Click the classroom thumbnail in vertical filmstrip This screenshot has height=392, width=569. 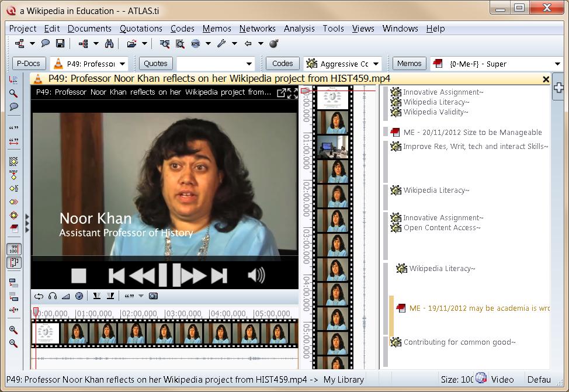pyautogui.click(x=333, y=147)
